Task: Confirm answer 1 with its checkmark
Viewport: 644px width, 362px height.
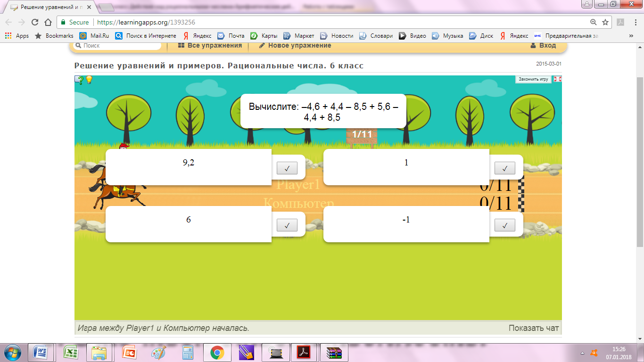Action: click(x=504, y=168)
